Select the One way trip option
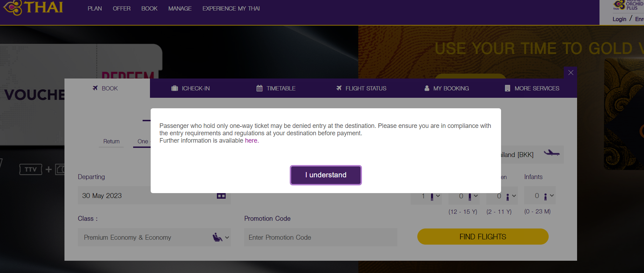 pos(142,141)
